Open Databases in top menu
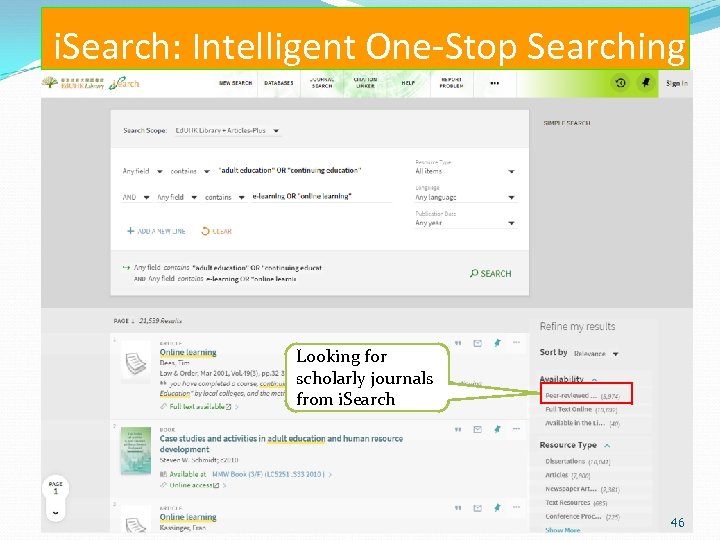The width and height of the screenshot is (720, 540). (x=279, y=83)
